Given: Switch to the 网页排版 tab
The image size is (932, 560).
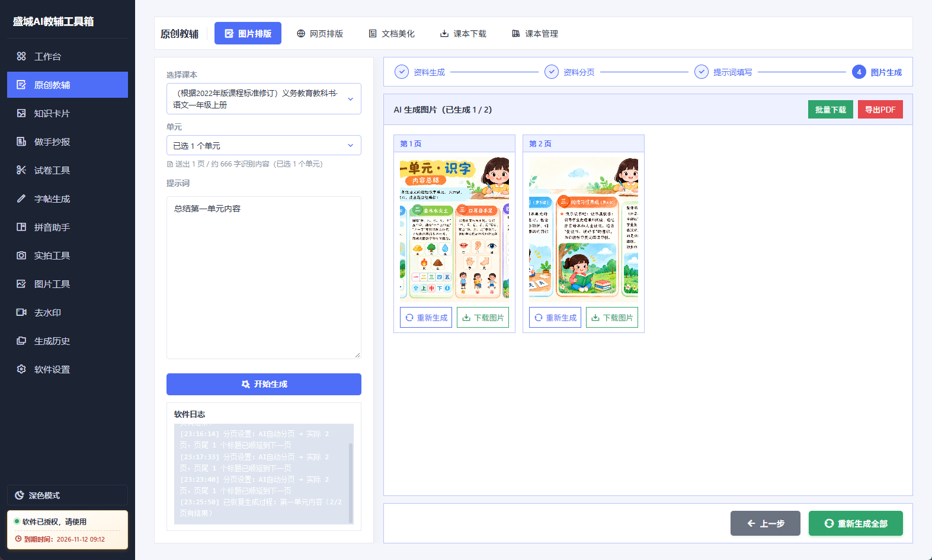Looking at the screenshot, I should pyautogui.click(x=320, y=33).
